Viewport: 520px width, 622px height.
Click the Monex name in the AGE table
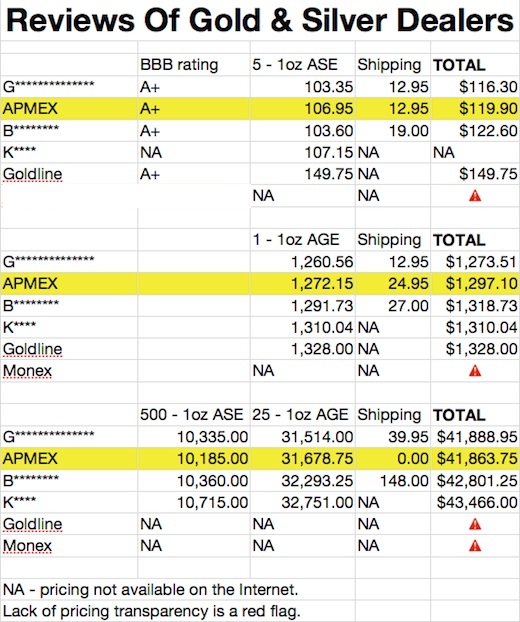pos(27,371)
